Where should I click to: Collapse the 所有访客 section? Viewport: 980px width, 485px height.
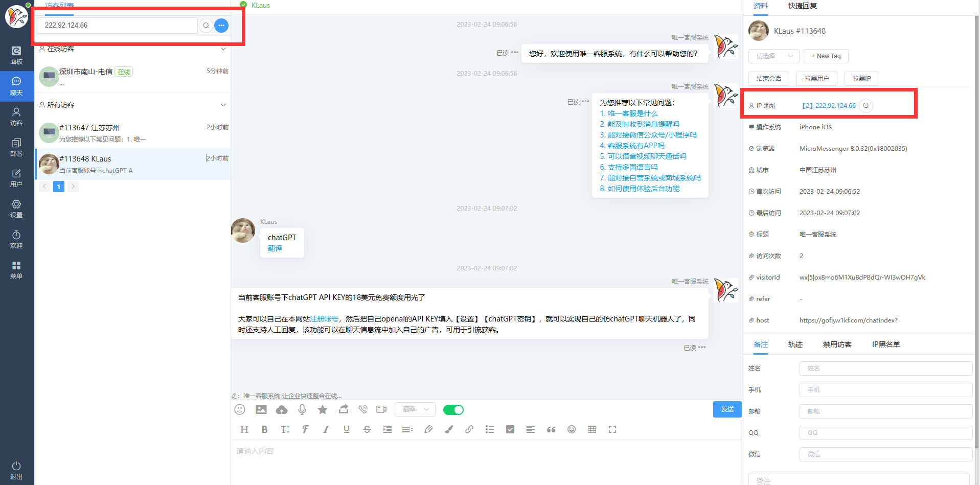[x=223, y=105]
